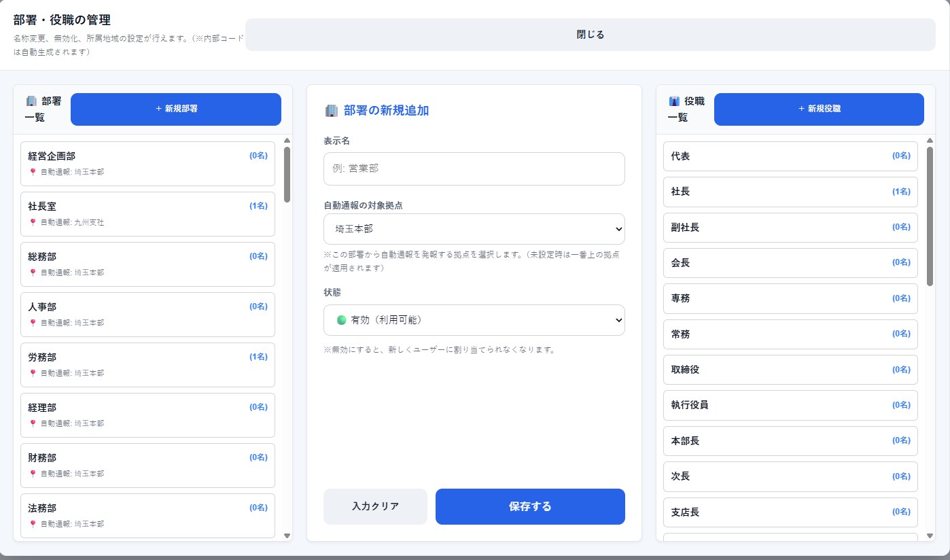Viewport: 950px width, 560px height.
Task: Choose the 次長 role row
Action: pos(790,476)
